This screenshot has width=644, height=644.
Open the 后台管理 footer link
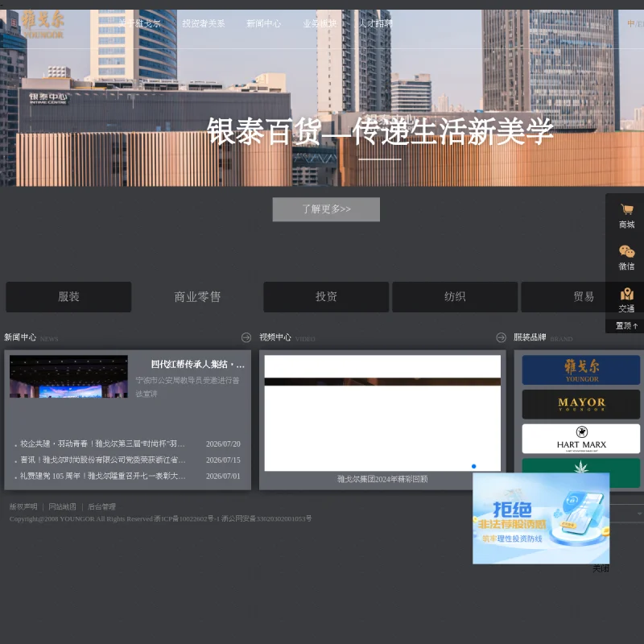[x=102, y=506]
